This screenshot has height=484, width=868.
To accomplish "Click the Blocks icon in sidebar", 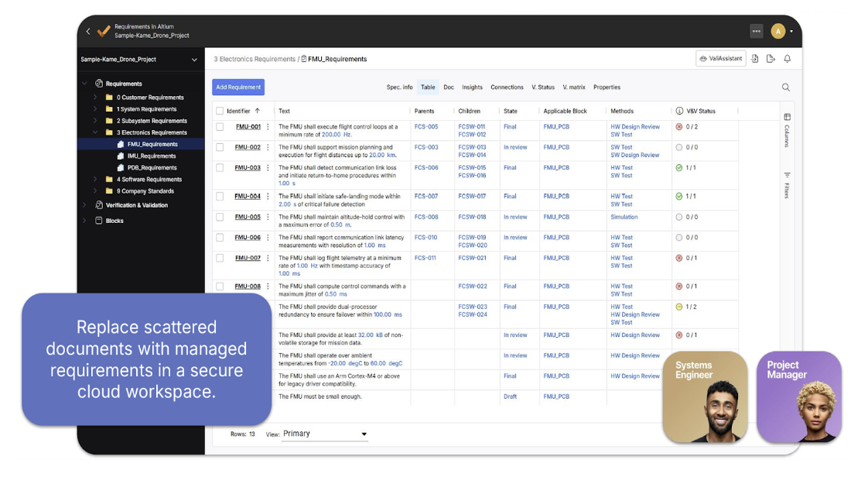I will [x=98, y=221].
